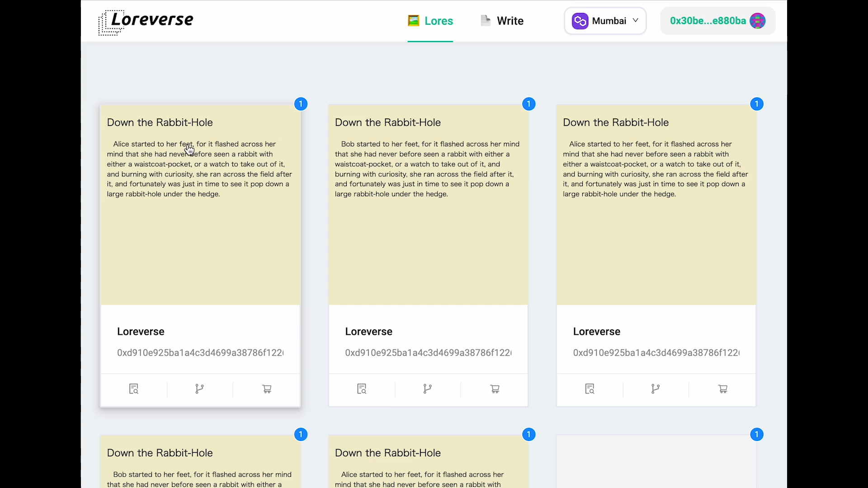The width and height of the screenshot is (868, 488).
Task: Cart icon on top-row Bob card
Action: pos(495,389)
